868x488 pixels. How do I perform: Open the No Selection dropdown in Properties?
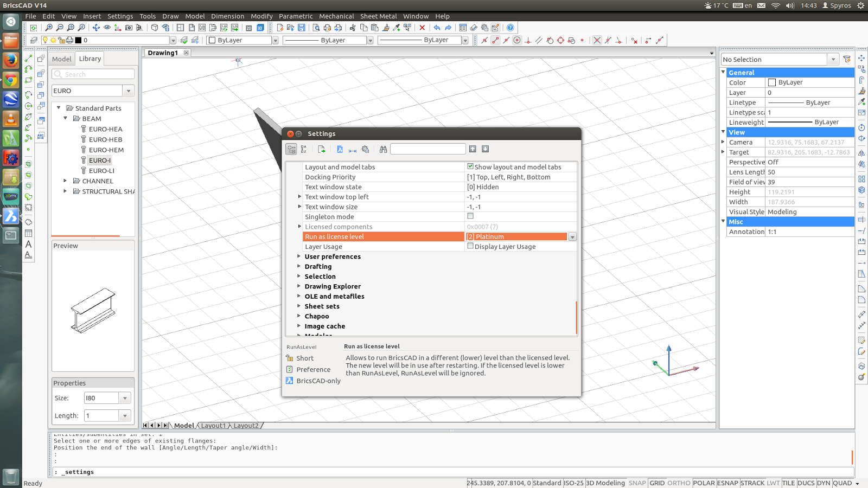(833, 60)
